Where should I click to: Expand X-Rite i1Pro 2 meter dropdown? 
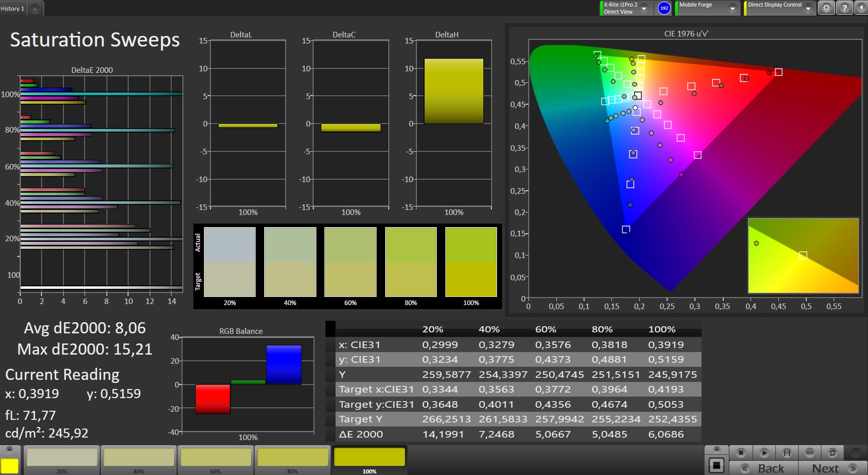(644, 9)
